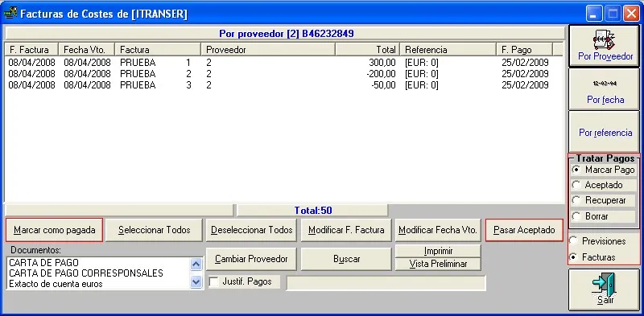Click Documentos list scroll up arrow

(x=196, y=265)
